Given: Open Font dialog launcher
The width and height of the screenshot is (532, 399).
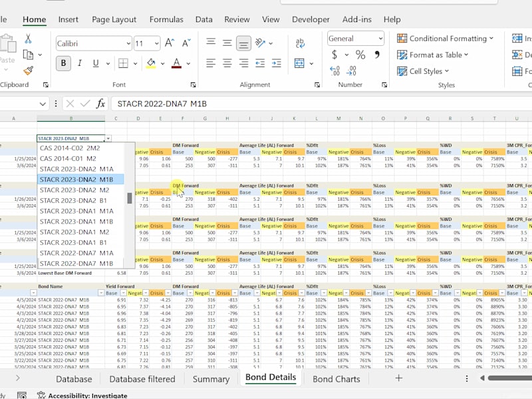Looking at the screenshot, I should click(193, 85).
